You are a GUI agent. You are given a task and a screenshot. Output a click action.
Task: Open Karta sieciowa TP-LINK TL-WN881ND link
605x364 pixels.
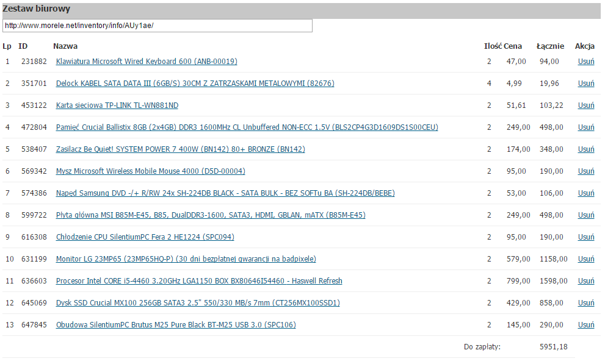pos(117,105)
